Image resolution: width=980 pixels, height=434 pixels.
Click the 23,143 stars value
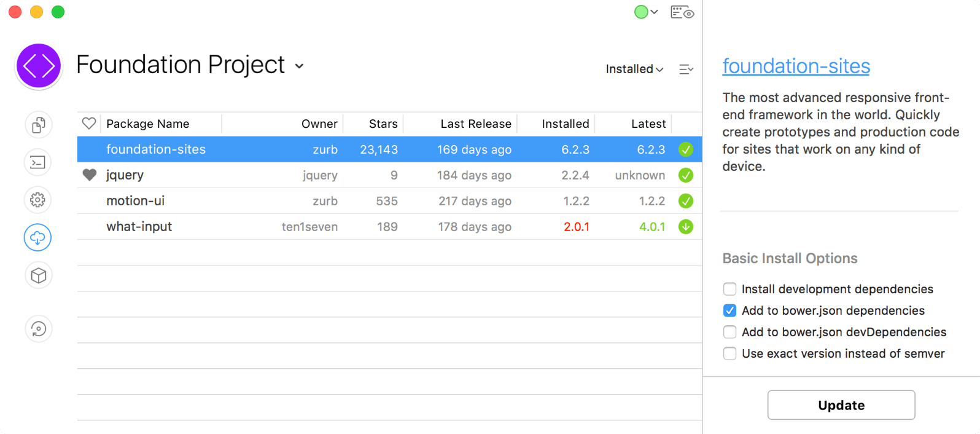[x=379, y=149]
